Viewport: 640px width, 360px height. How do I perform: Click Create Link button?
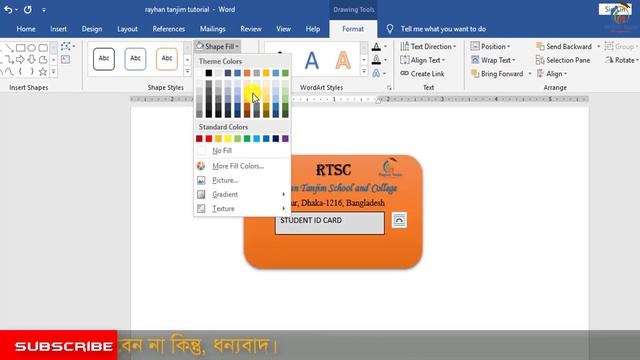(x=422, y=74)
